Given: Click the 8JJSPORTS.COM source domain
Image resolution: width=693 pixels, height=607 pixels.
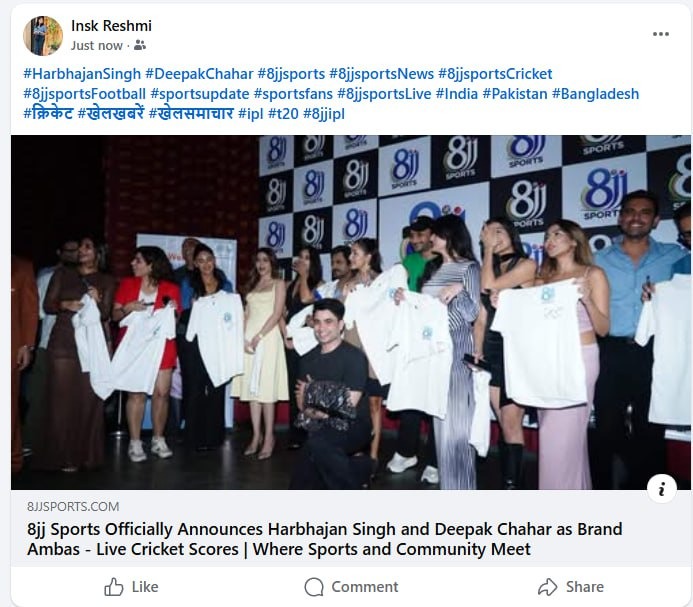Looking at the screenshot, I should tap(73, 506).
